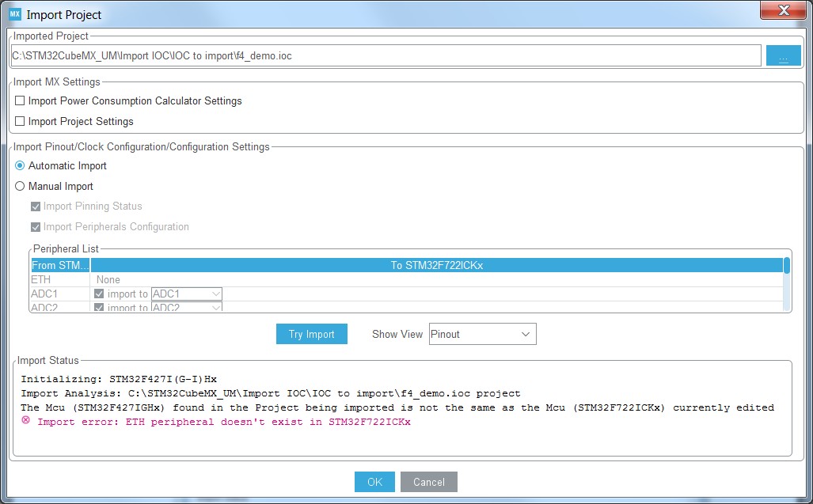Select the ADC1 row label
Viewport: 813px width, 504px height.
pos(44,294)
